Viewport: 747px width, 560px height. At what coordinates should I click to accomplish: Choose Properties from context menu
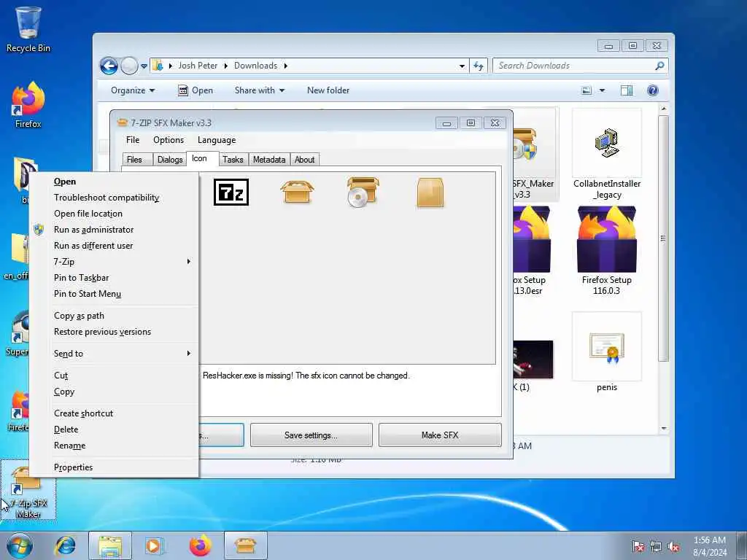point(114,467)
